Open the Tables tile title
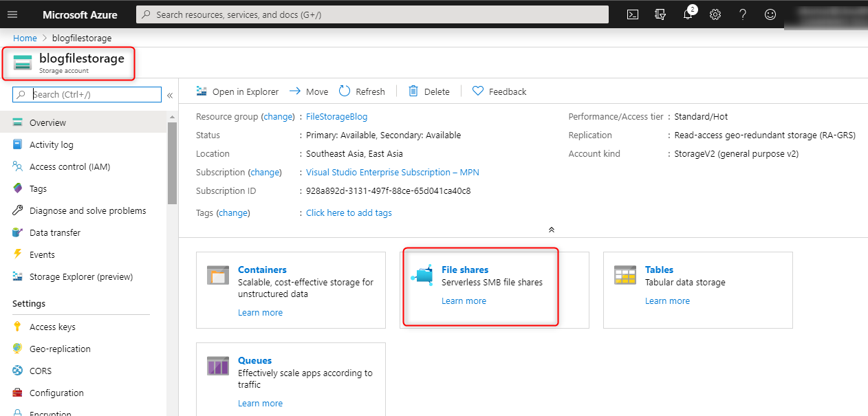This screenshot has width=868, height=416. pos(659,270)
